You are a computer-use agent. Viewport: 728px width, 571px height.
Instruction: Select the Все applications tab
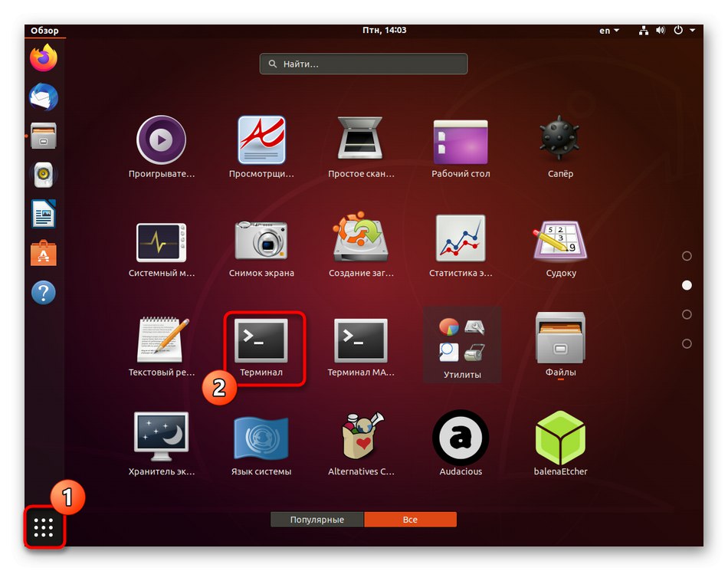[x=410, y=519]
